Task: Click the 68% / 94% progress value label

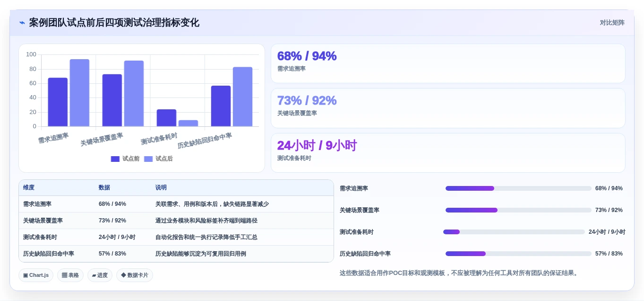Action: (609, 188)
